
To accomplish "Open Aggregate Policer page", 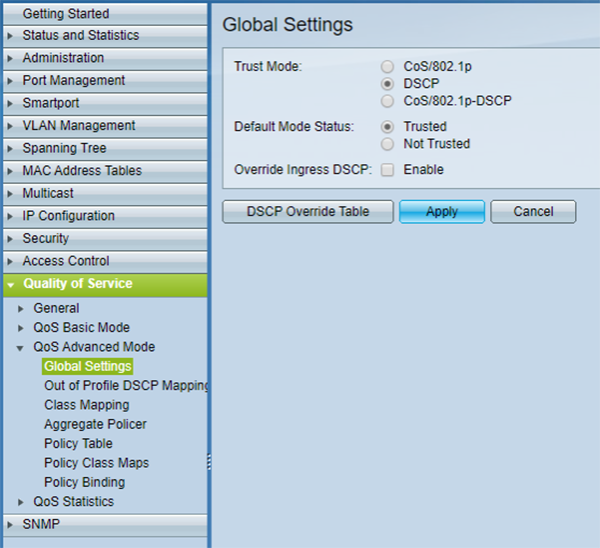I will tap(95, 424).
